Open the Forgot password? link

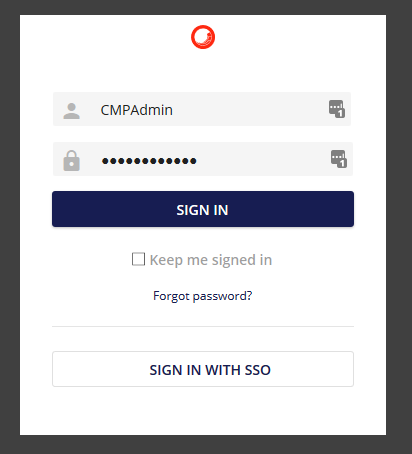coord(203,296)
